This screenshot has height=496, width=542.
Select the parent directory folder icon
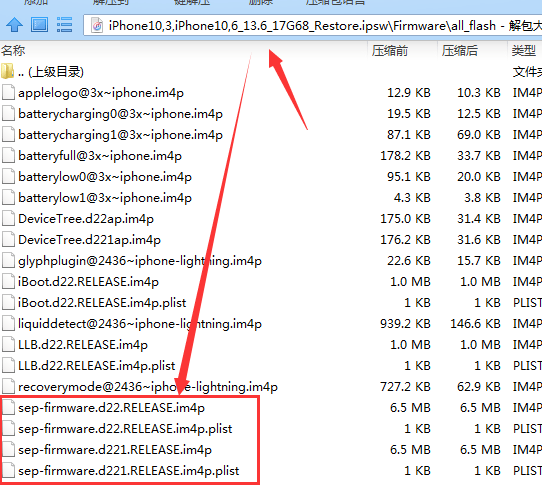coord(8,72)
